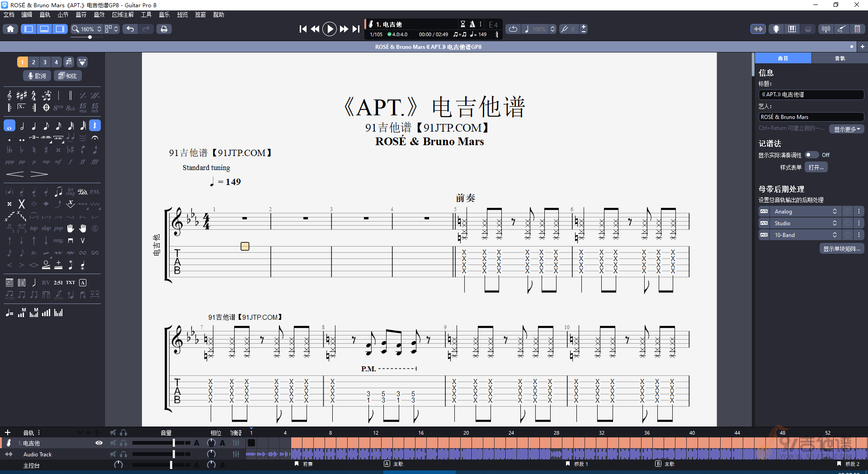This screenshot has height=474, width=868.
Task: Edit the 艺人 artist field
Action: click(x=811, y=117)
